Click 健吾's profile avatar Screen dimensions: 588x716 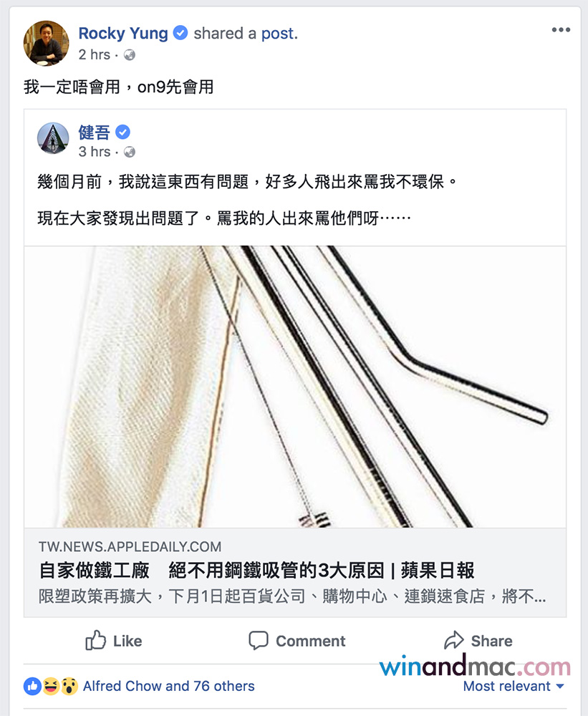(53, 138)
